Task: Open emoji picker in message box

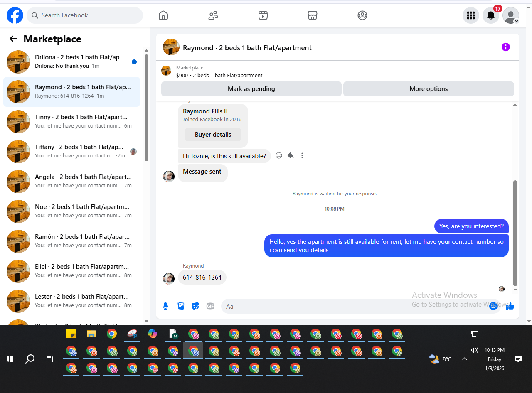Action: coord(493,306)
